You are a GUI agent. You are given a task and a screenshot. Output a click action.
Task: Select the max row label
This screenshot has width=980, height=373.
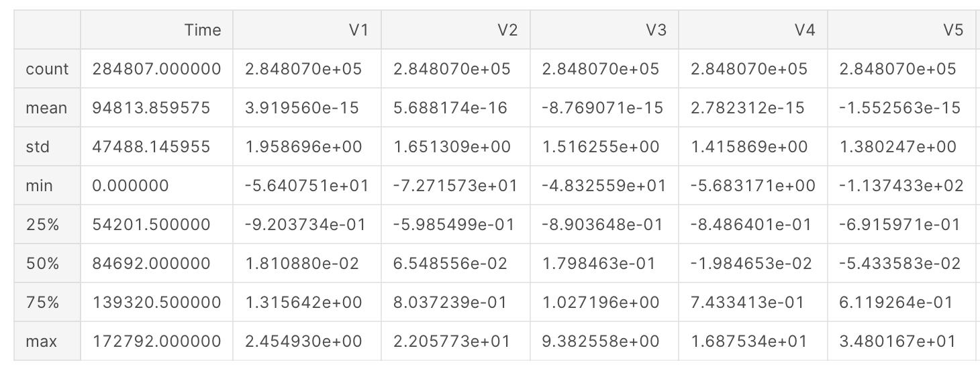[x=41, y=341]
